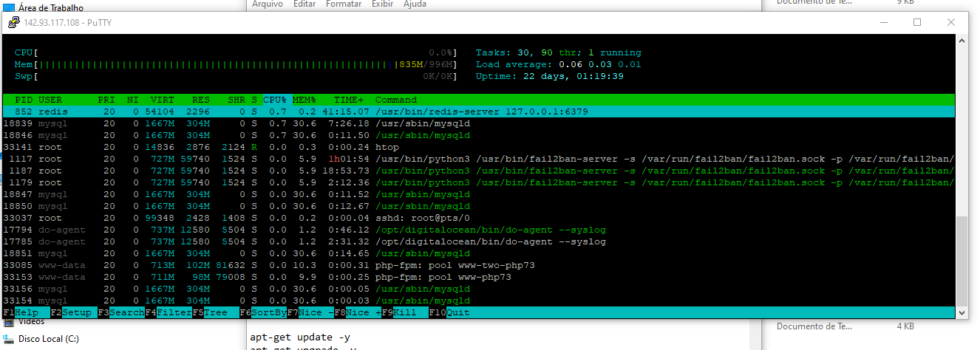Sort by PID column header

tap(24, 100)
